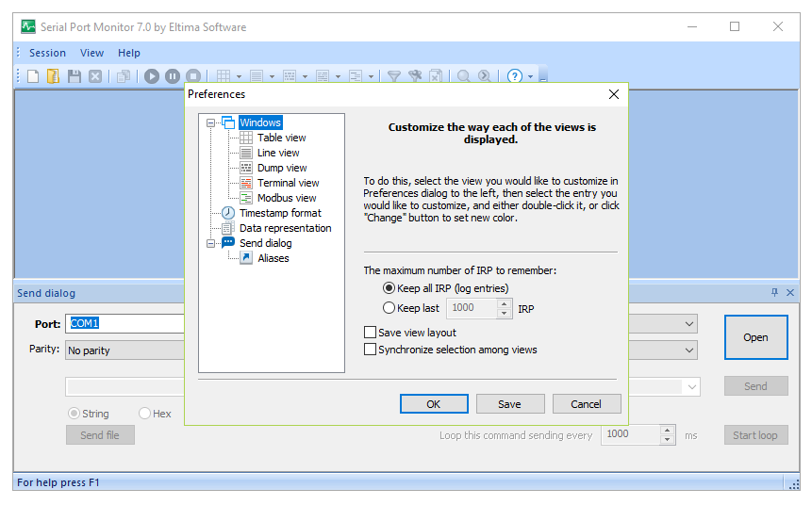Enable Synchronize selection among views checkbox
This screenshot has width=812, height=505.
click(370, 350)
